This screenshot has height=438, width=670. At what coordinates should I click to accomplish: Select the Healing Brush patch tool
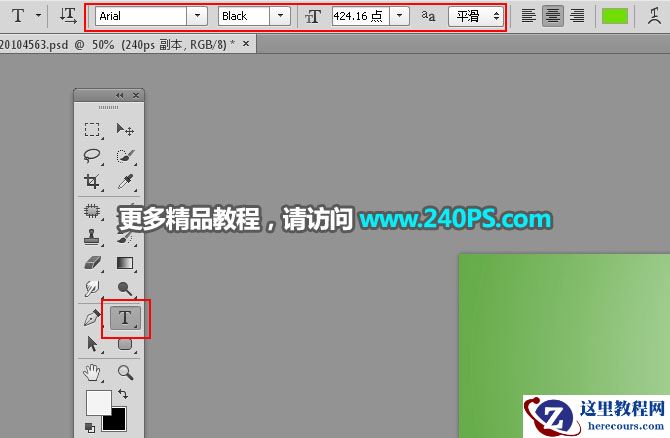92,211
